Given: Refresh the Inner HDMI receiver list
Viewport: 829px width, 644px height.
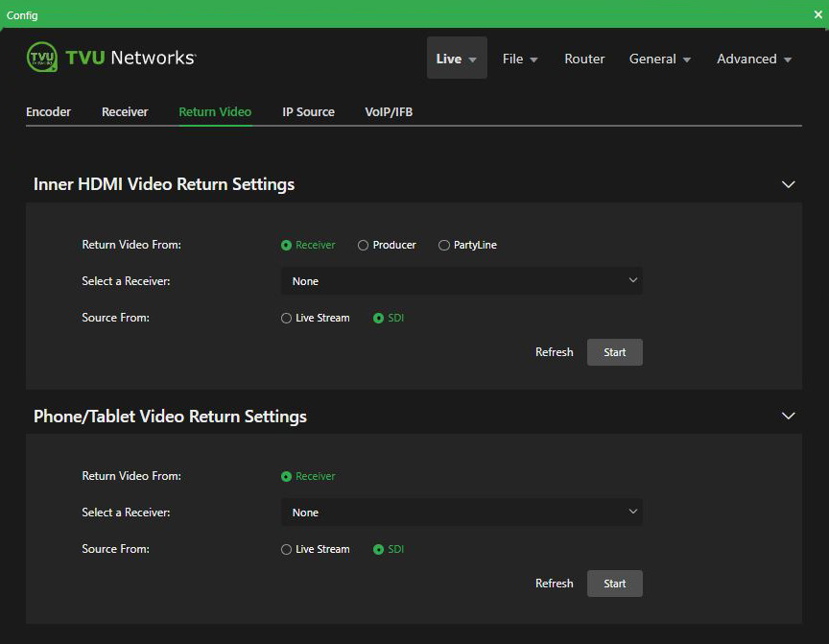Looking at the screenshot, I should (x=554, y=351).
